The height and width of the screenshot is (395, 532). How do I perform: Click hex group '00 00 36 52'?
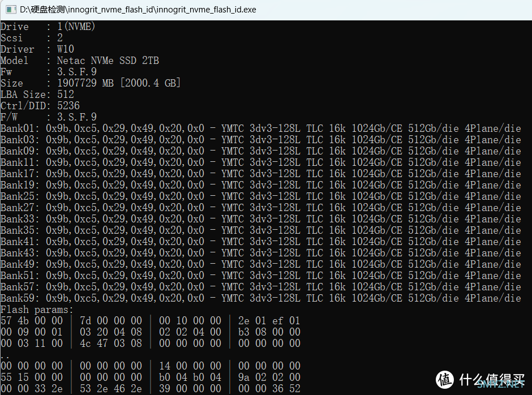[269, 389]
